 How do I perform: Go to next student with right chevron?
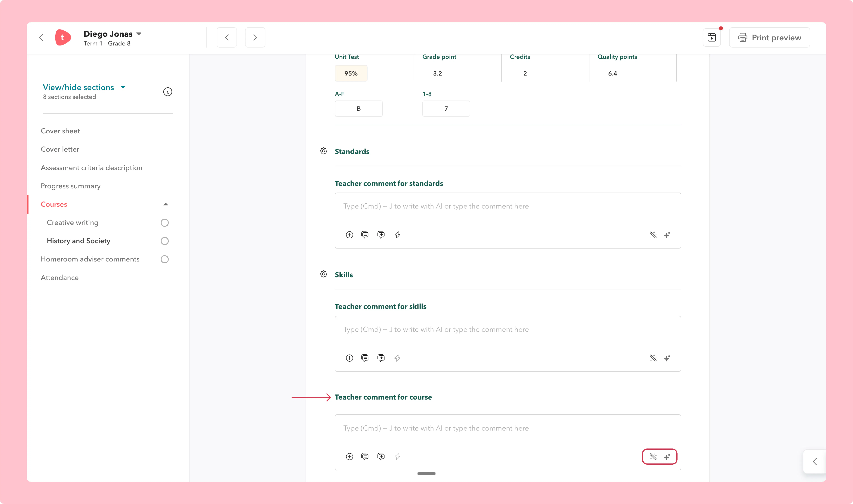point(255,37)
